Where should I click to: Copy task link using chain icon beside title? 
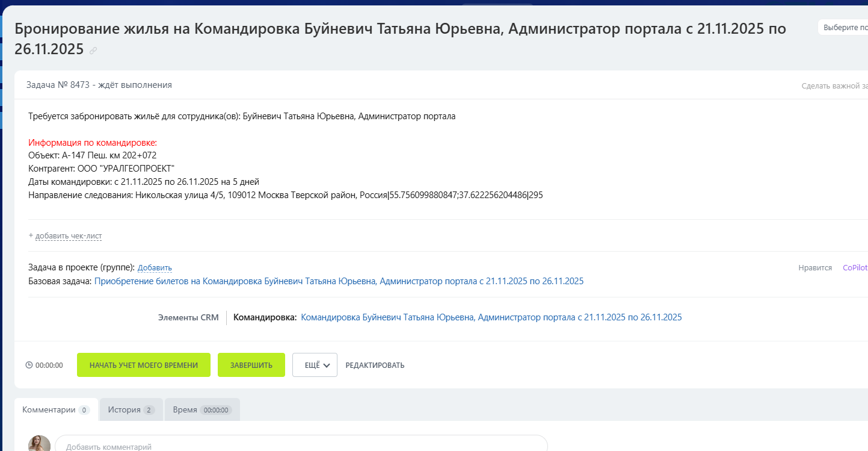pos(93,51)
